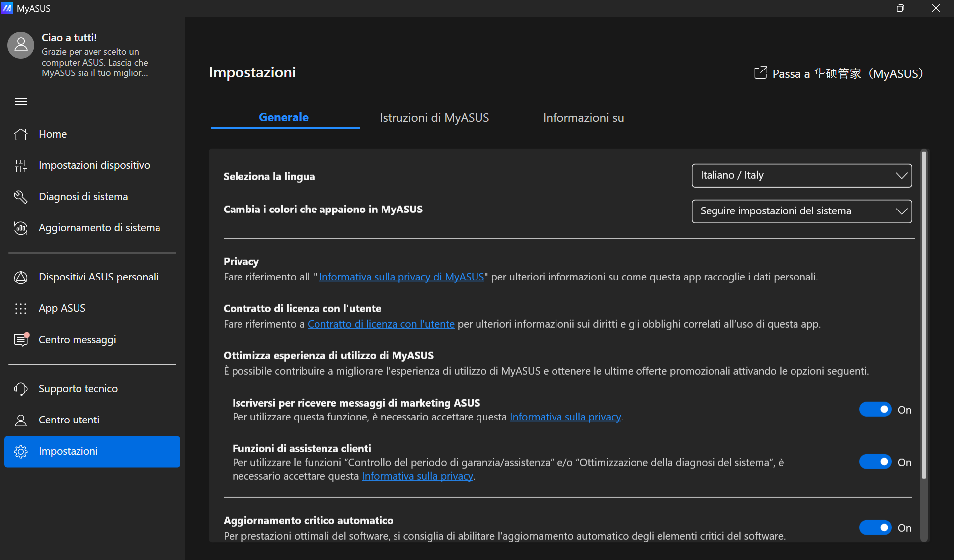The image size is (954, 560).
Task: Click Passa a 华硕管家 (MyASUS) button
Action: (x=839, y=73)
